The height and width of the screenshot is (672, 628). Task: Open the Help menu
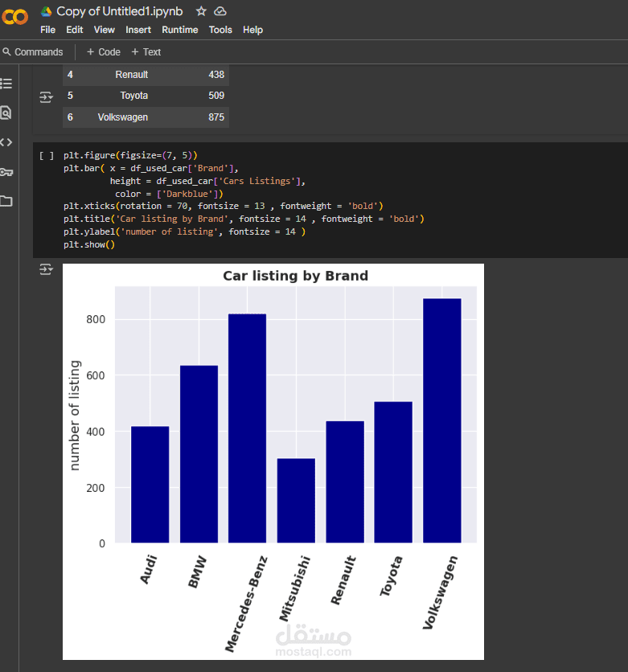coord(252,30)
